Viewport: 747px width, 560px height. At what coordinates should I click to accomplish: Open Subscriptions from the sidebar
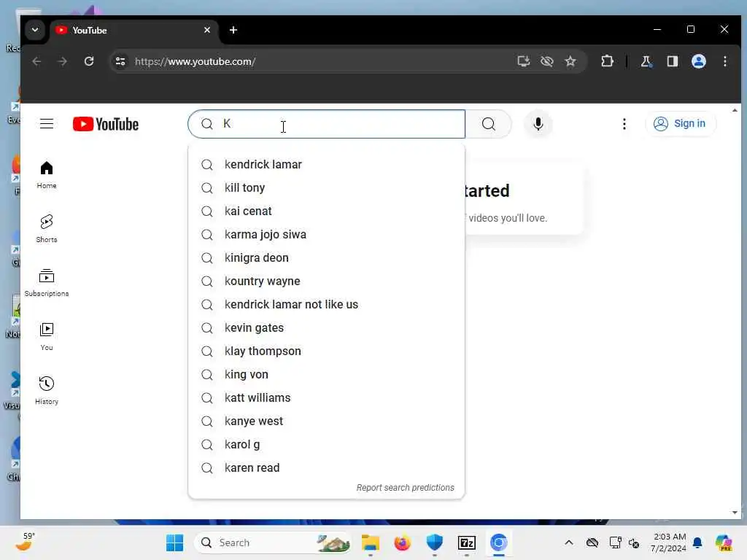[47, 283]
